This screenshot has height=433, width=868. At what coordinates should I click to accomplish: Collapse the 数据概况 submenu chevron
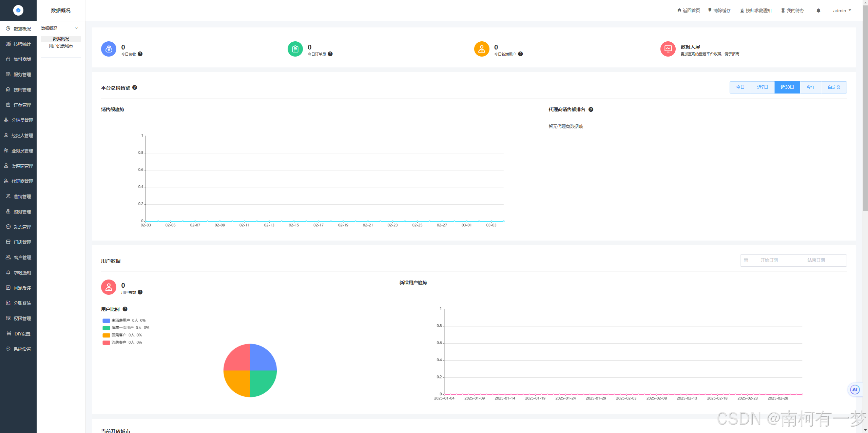click(77, 28)
